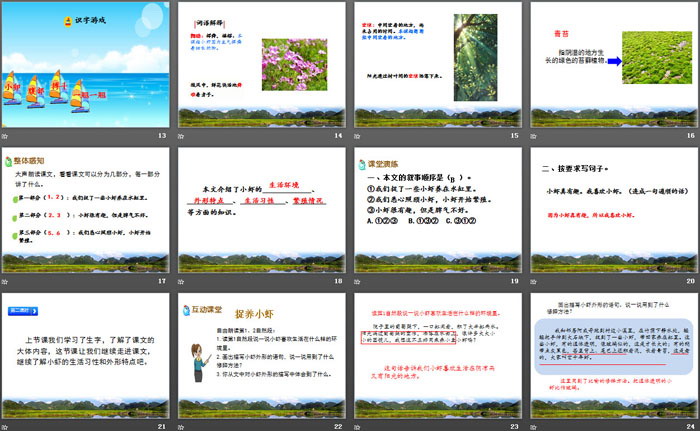
Task: Click the animation star icon under slide 18
Action: click(x=181, y=282)
